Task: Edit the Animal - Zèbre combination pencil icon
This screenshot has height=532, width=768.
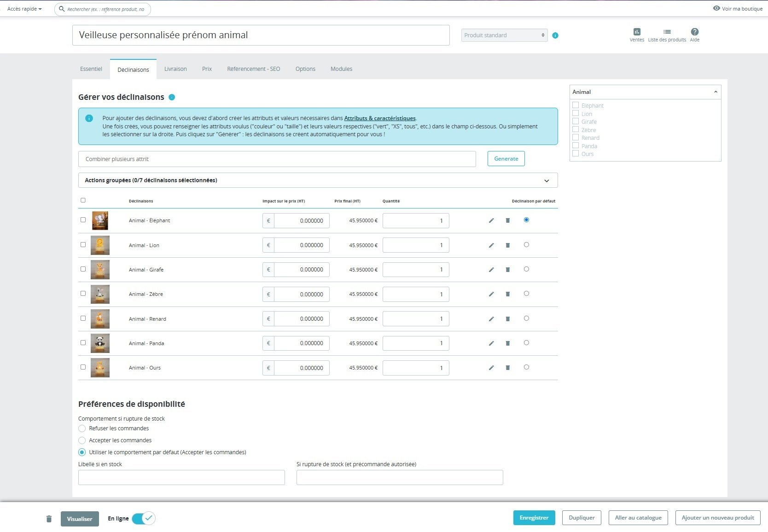Action: 491,294
